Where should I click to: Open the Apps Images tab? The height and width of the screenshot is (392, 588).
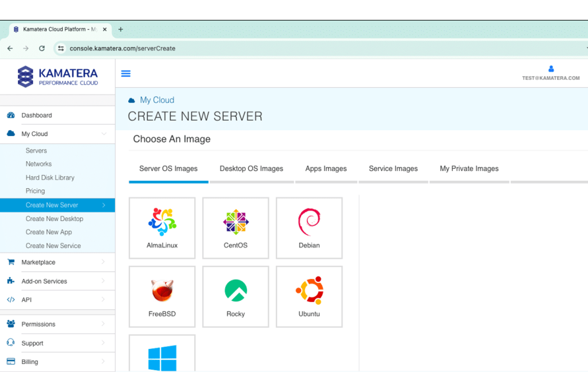click(x=326, y=168)
